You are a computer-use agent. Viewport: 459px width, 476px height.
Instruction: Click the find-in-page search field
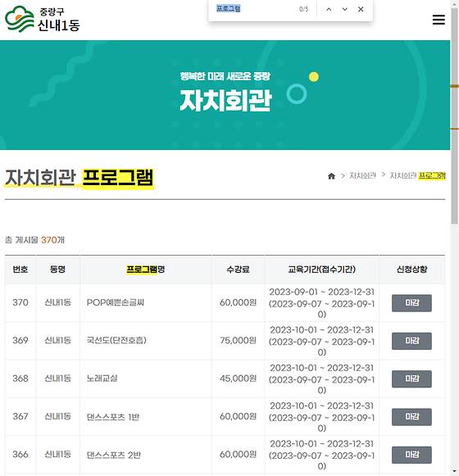(255, 9)
